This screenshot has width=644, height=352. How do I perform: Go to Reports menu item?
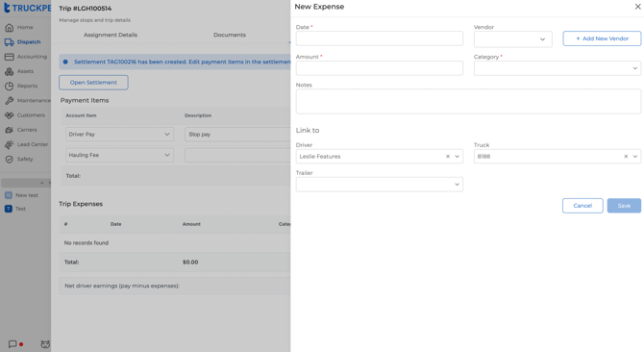tap(27, 86)
